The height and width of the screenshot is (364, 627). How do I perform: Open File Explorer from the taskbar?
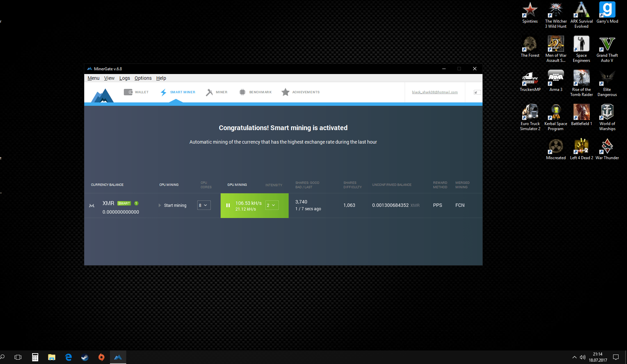coord(51,357)
